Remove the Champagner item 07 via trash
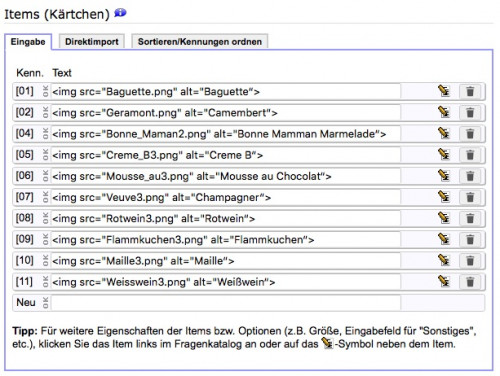The width and height of the screenshot is (500, 376). click(470, 197)
